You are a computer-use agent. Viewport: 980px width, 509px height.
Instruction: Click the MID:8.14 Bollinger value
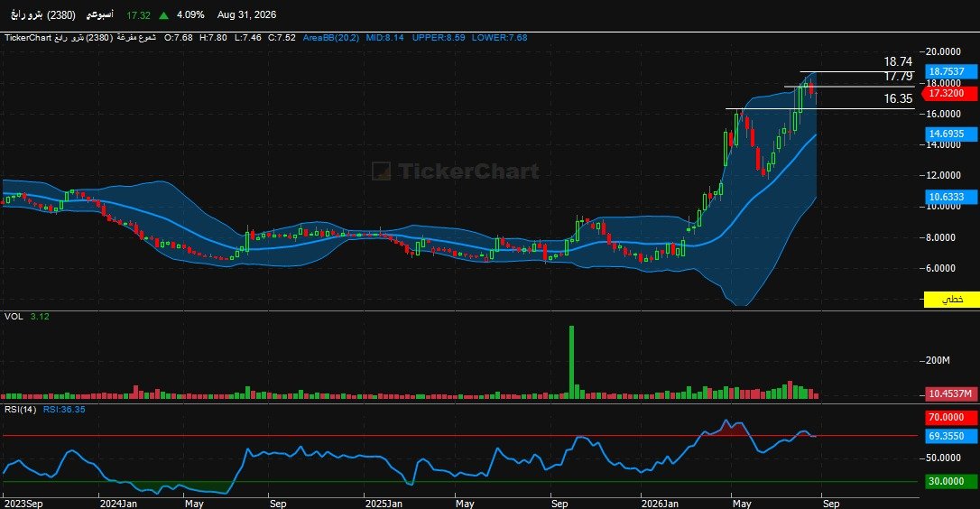[385, 38]
